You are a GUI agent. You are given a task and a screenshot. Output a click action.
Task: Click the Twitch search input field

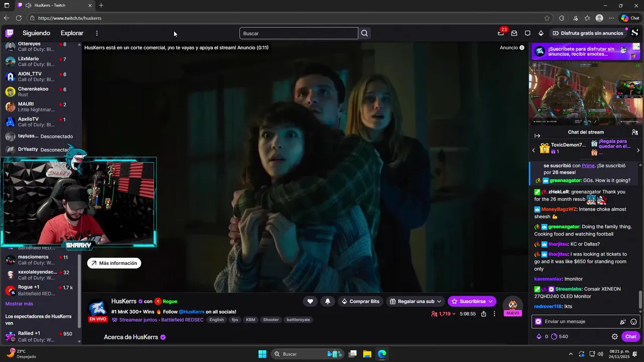tap(299, 33)
